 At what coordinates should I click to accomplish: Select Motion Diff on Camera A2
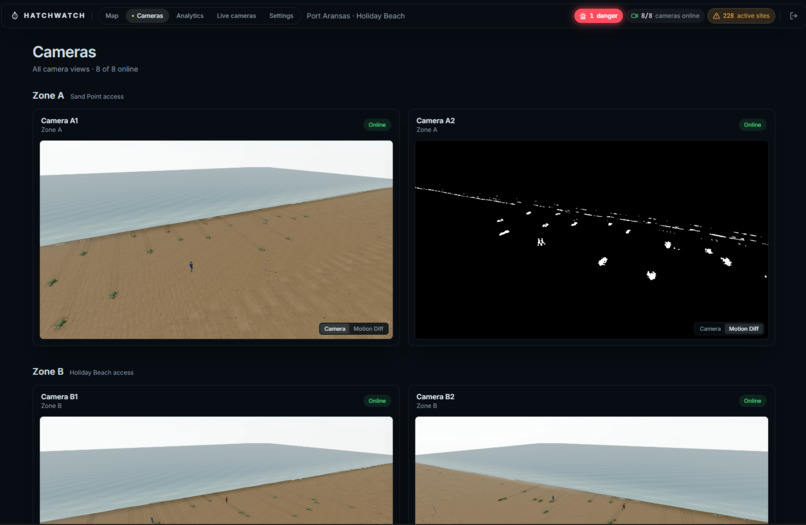tap(743, 329)
